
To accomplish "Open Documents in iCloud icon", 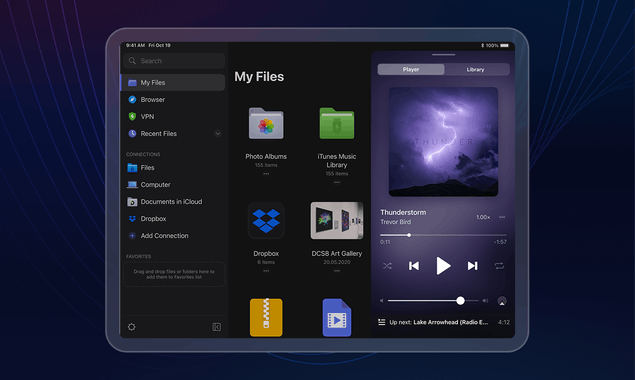I will click(132, 202).
